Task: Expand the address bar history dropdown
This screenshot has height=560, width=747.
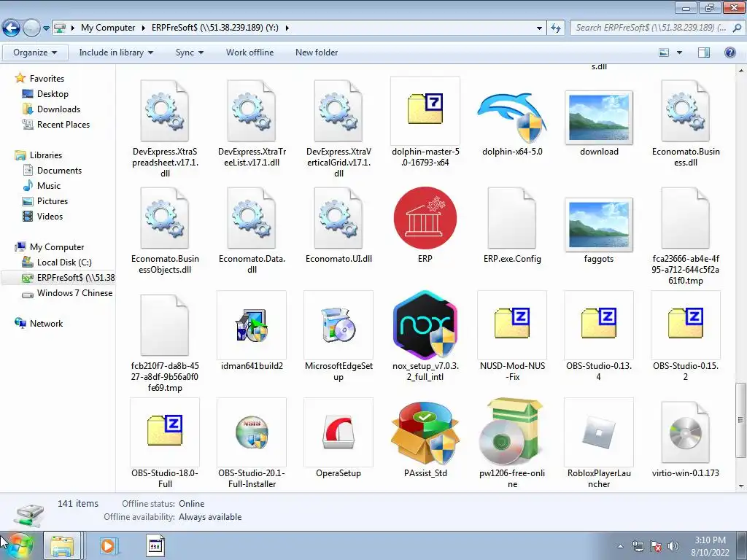Action: pyautogui.click(x=539, y=28)
